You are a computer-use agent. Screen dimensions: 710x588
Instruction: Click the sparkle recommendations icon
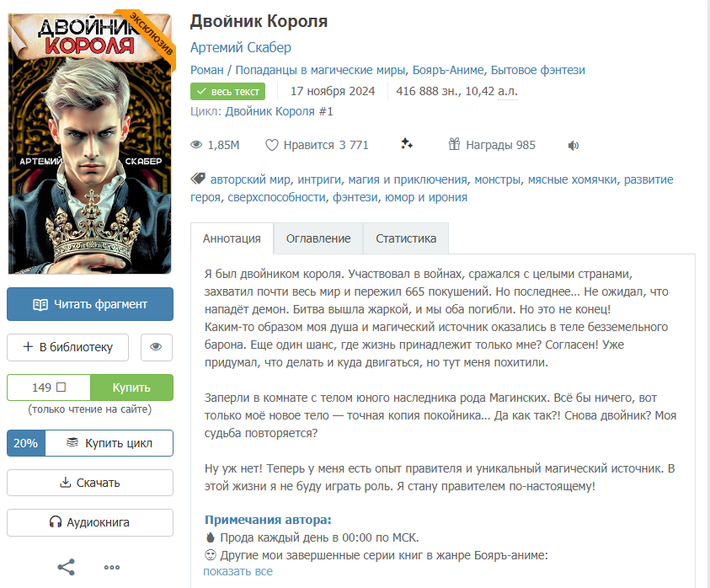click(407, 144)
